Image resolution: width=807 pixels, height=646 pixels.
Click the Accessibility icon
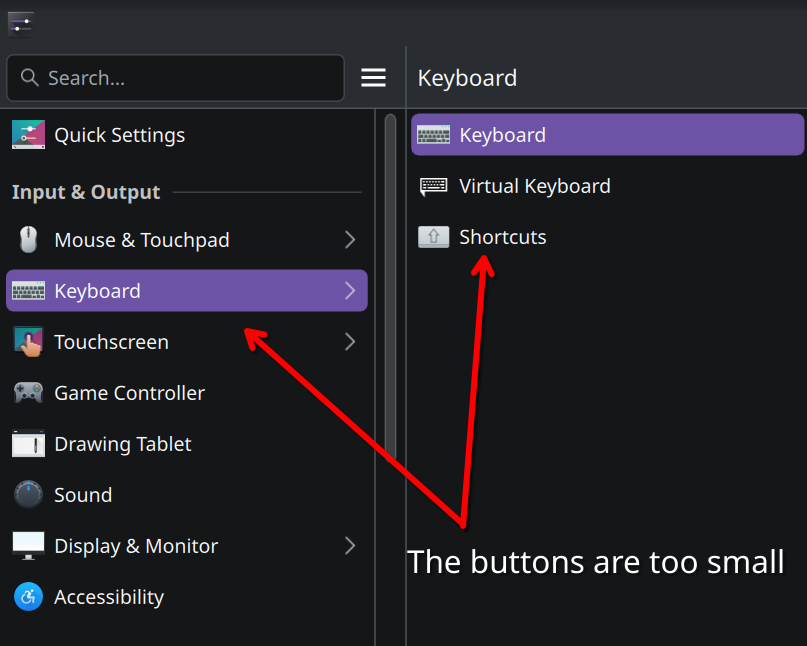(x=28, y=597)
